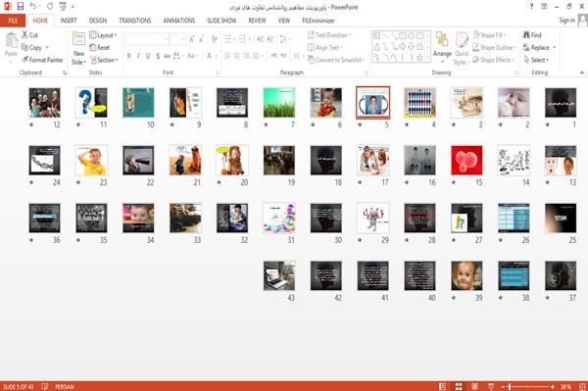Click the Paste clipboard icon

11,40
